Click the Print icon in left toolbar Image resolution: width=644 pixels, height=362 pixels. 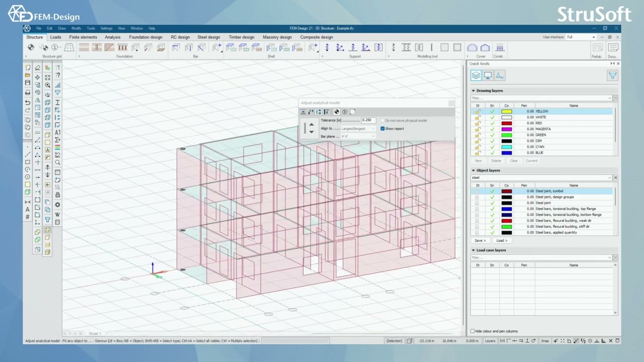point(28,93)
